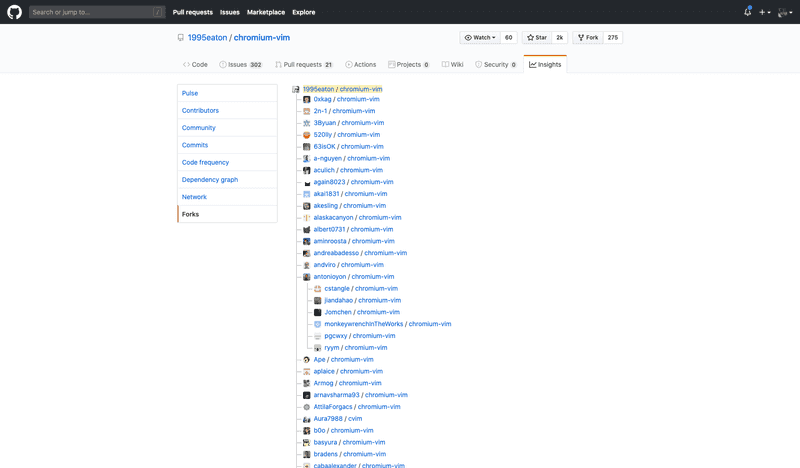Click 2n-1 user avatar icon
Screen dimensions: 800x468
coord(307,111)
